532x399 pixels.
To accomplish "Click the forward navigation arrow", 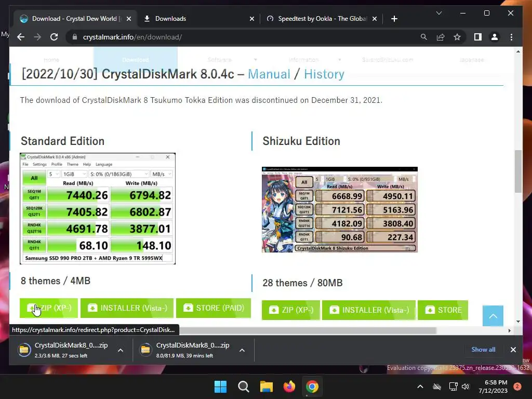I will click(37, 37).
